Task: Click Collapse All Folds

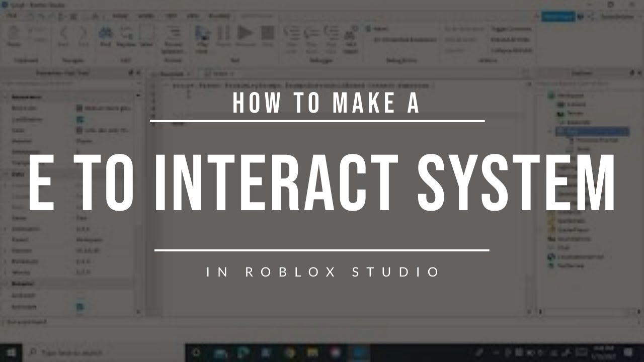Action: pyautogui.click(x=511, y=50)
